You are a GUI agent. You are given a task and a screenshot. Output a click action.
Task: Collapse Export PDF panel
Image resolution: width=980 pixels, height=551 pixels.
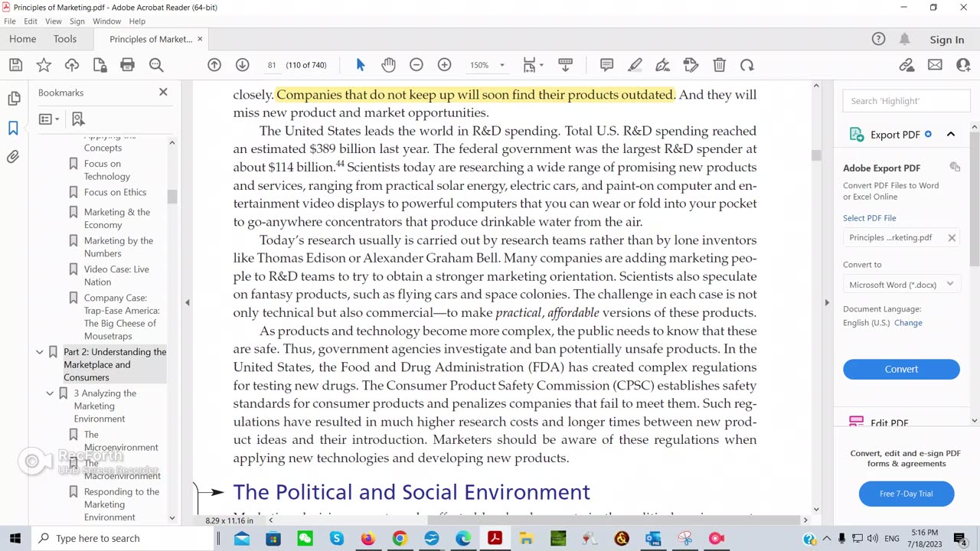(x=951, y=135)
